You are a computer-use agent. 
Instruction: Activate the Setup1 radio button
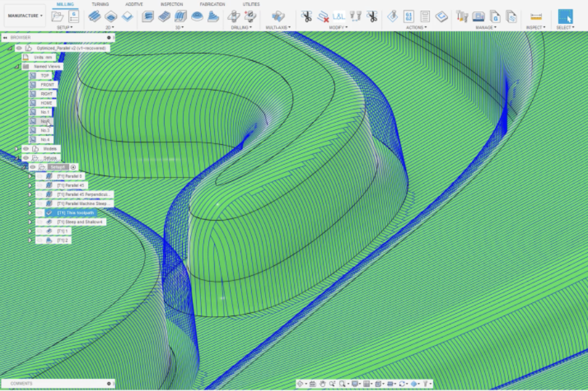coord(73,167)
